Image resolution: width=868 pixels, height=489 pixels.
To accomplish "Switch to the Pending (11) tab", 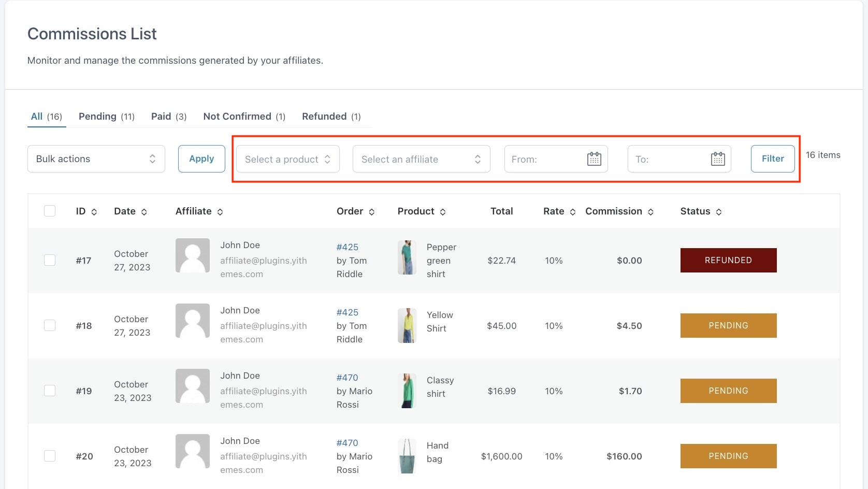I will pyautogui.click(x=107, y=117).
